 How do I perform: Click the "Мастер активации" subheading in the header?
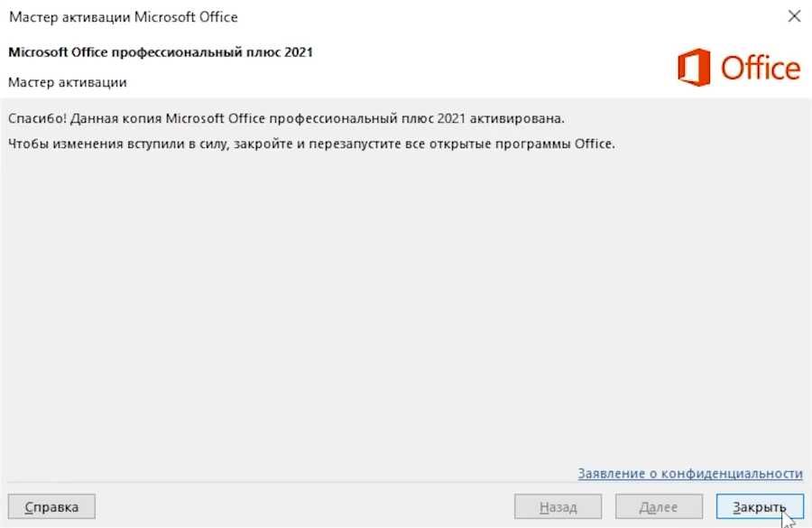click(x=68, y=82)
